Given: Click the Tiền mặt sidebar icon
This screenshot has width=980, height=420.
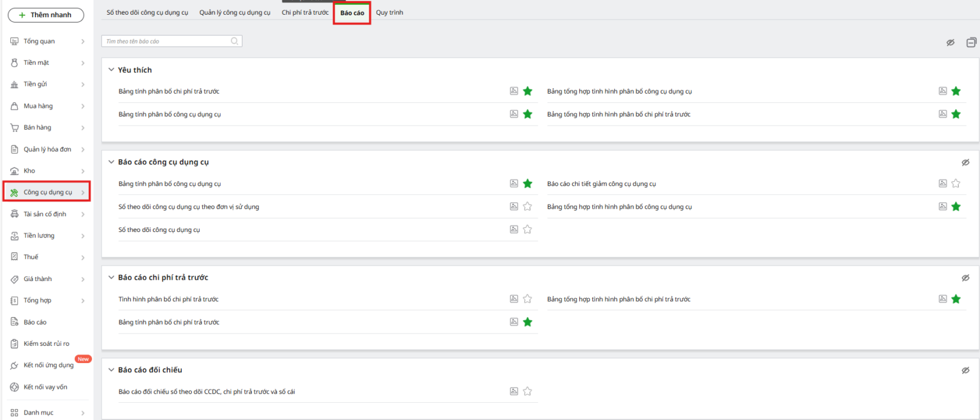Looking at the screenshot, I should (15, 62).
